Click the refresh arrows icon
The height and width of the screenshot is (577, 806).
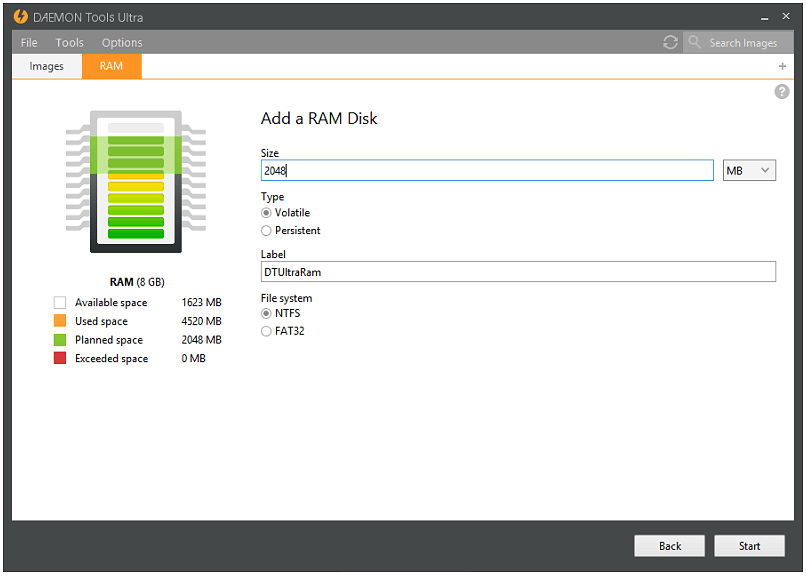click(x=670, y=42)
